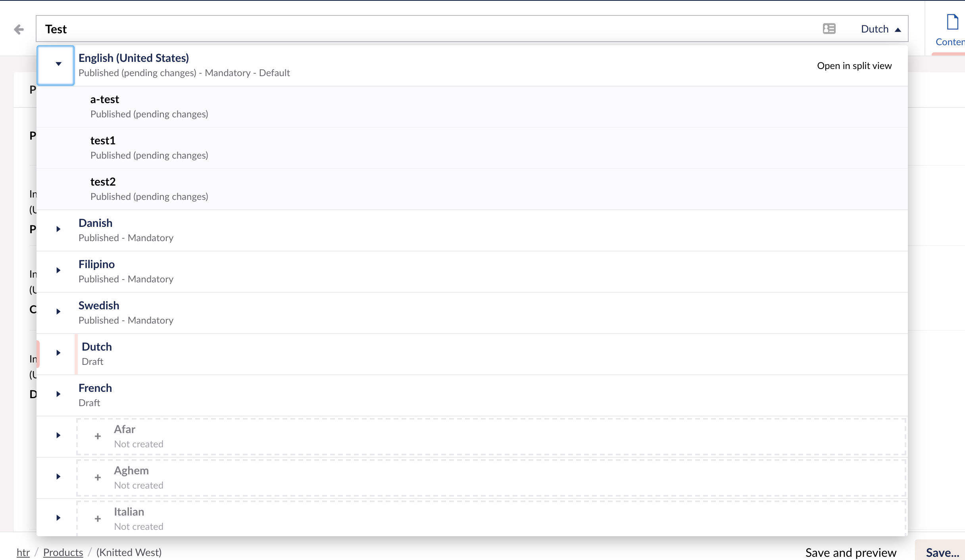Click the plus icon to create Afar variant
The width and height of the screenshot is (965, 560).
coord(98,436)
